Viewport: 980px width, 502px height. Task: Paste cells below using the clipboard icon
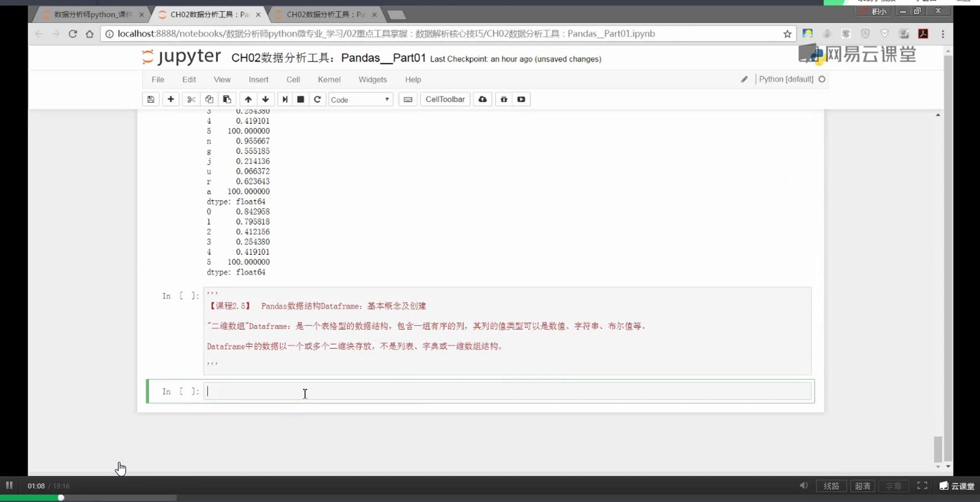227,99
